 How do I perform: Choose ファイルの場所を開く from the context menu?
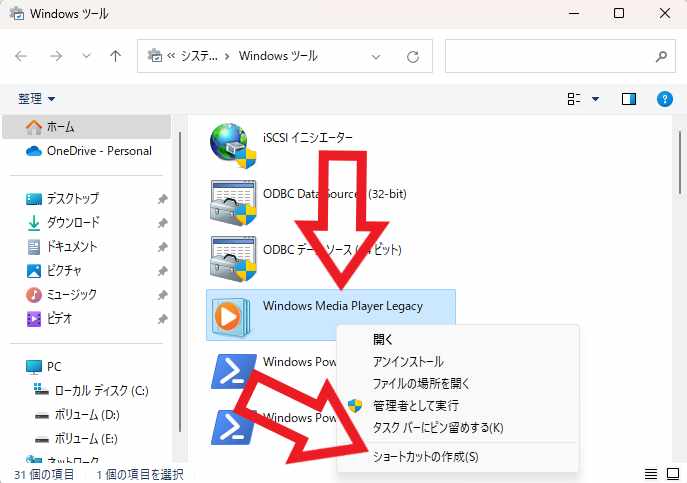[x=458, y=384]
